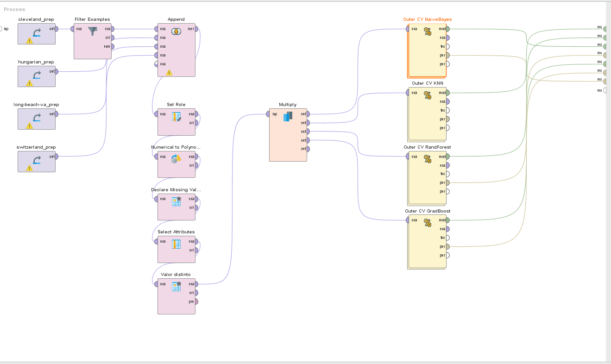Click the Set Role operator icon
The height and width of the screenshot is (364, 611).
176,117
